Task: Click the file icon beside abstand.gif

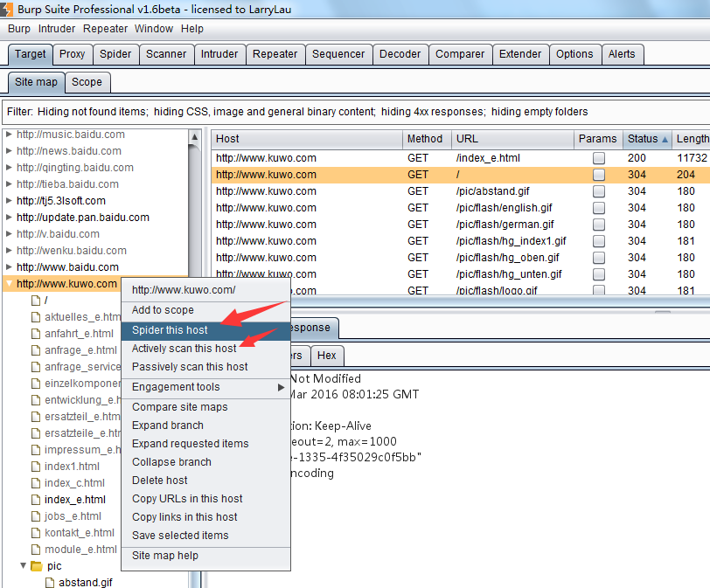Action: [51, 583]
